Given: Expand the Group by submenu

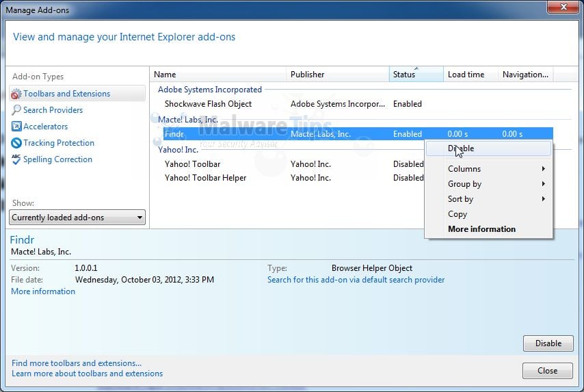Looking at the screenshot, I should [x=488, y=184].
